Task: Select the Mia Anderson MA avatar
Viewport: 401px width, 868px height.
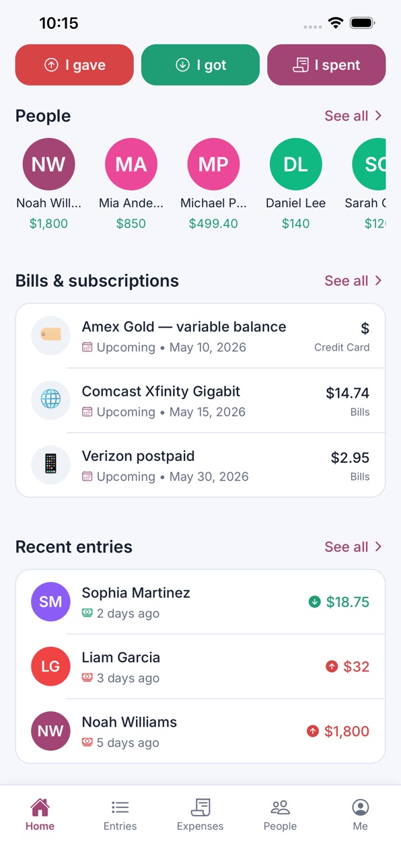Action: [131, 164]
